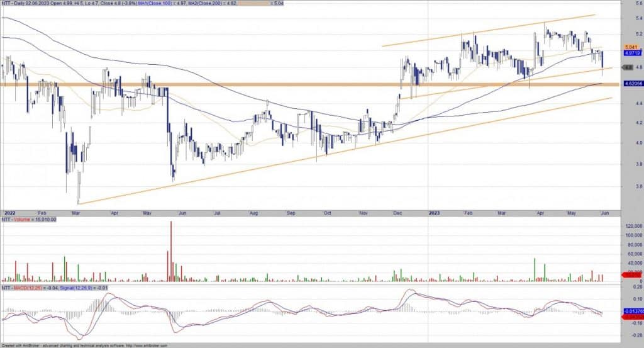Click the 120,000 volume axis label
Screen dimensions: 644x348
[631, 226]
